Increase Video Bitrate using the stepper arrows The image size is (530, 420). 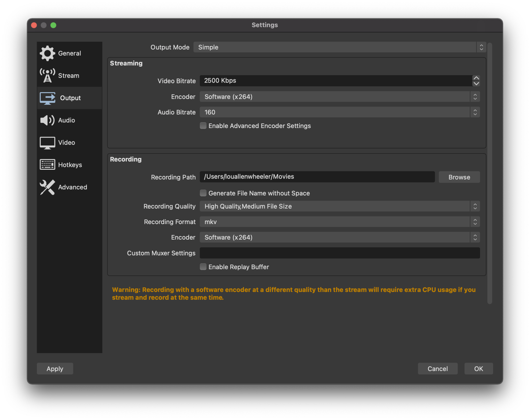coord(476,78)
